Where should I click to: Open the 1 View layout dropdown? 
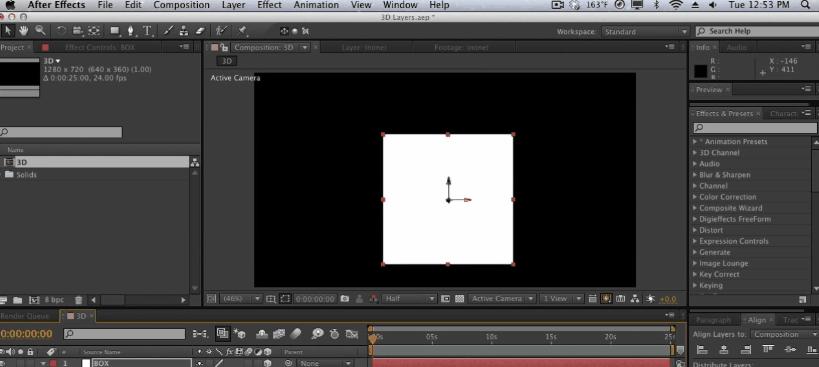pos(561,299)
